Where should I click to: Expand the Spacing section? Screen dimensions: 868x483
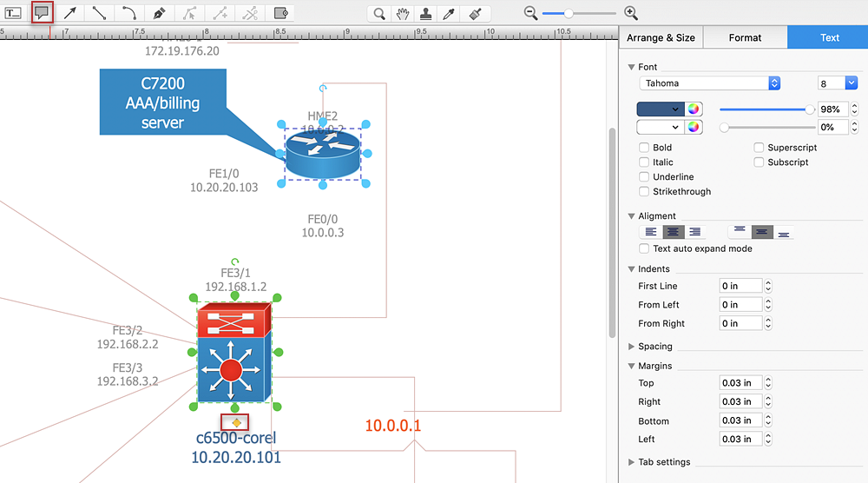(x=631, y=347)
